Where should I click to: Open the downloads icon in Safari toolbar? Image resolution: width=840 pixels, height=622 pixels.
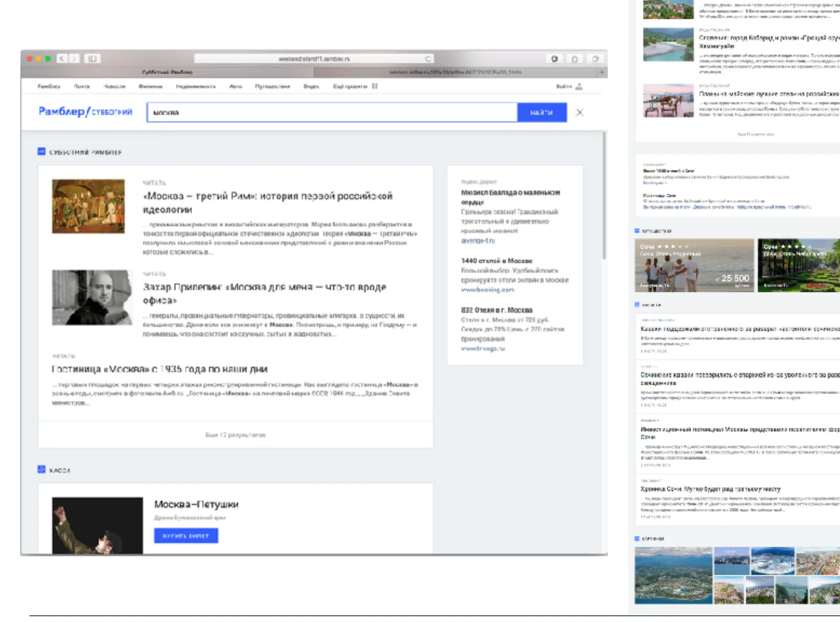point(554,59)
